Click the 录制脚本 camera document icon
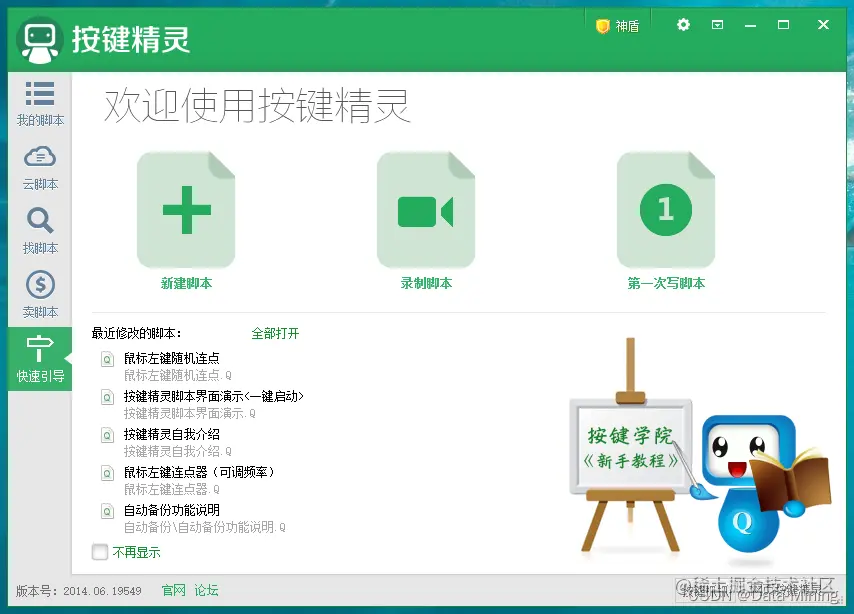Screen dimensions: 854x614 [x=426, y=210]
